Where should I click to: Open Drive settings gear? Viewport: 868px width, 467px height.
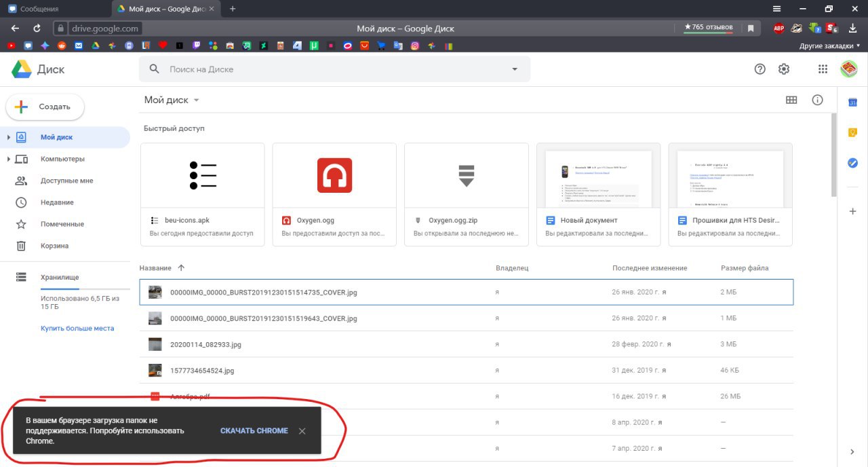(x=784, y=69)
